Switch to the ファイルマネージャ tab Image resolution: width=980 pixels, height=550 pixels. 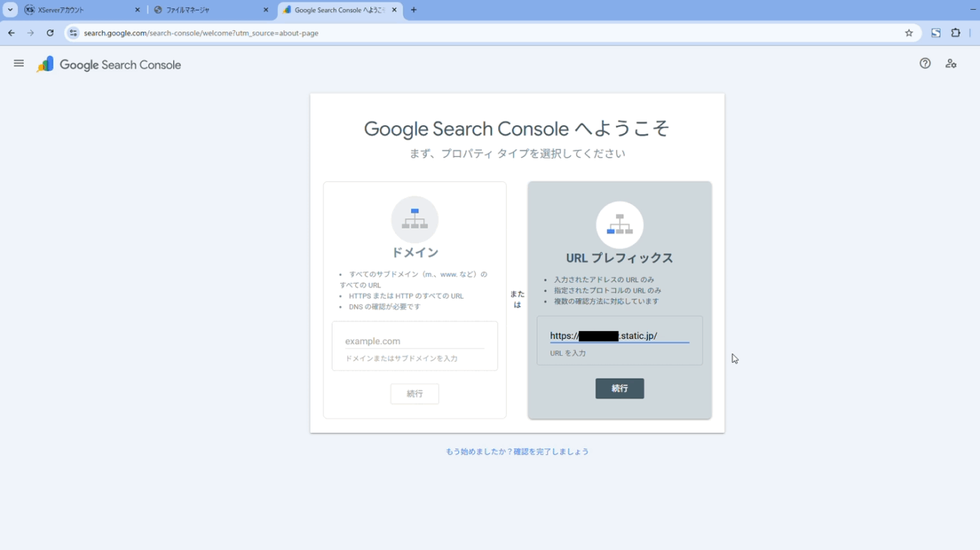[207, 10]
